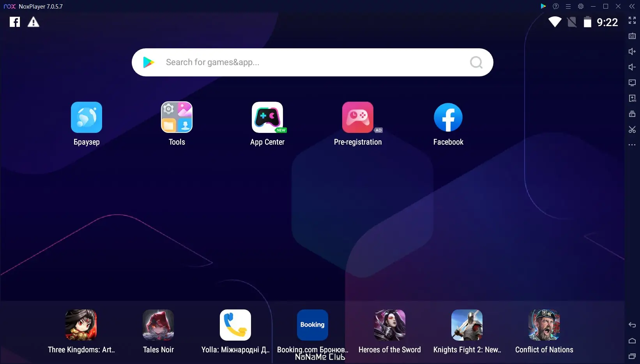Click the nox logo in title bar
This screenshot has width=640, height=364.
coord(9,6)
